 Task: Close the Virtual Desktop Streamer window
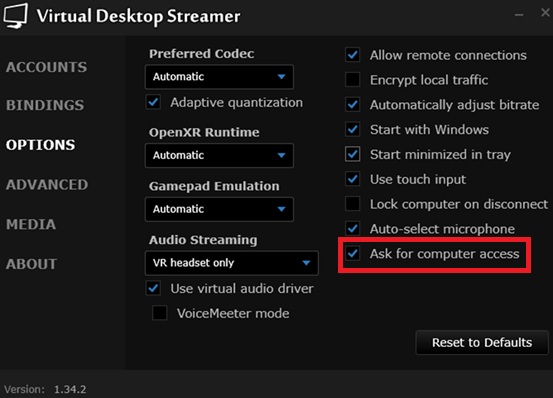coord(545,13)
